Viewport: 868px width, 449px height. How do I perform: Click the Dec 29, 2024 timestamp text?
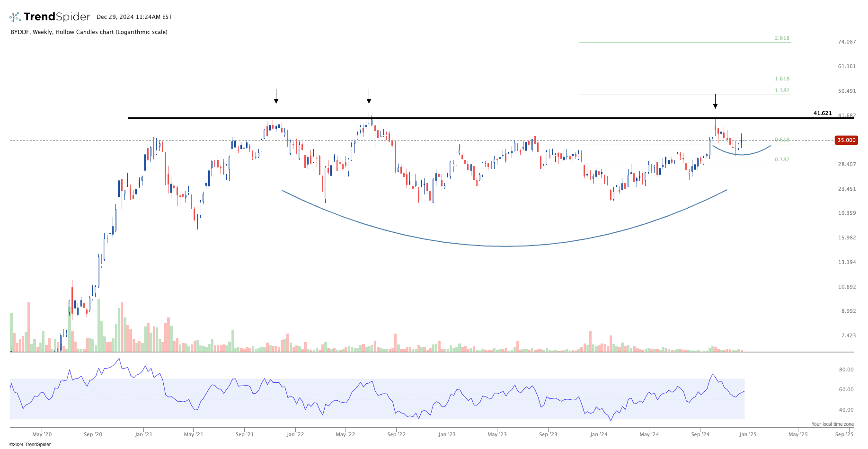[134, 17]
